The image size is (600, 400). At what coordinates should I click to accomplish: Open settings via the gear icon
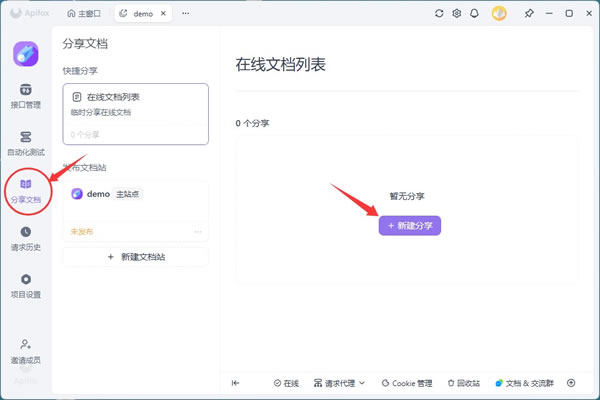click(457, 13)
